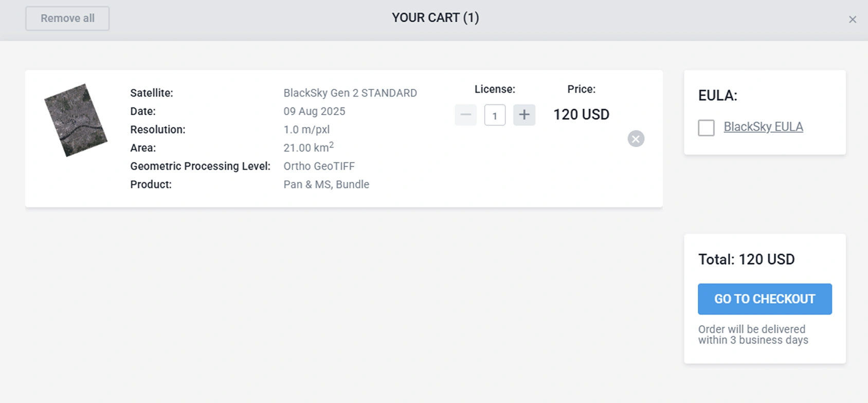Close the cart dialog with the X
Viewport: 868px width, 403px height.
tap(852, 20)
